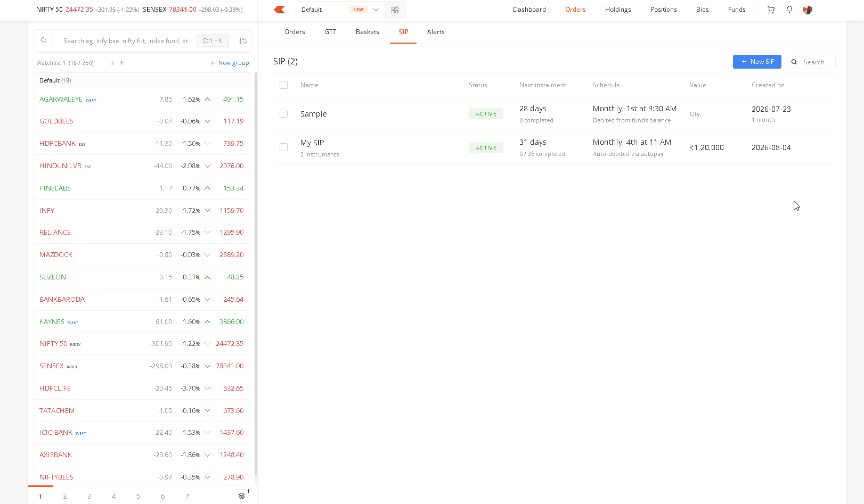This screenshot has height=504, width=864.
Task: Collapse the Default (18) watchlist group
Action: (x=141, y=80)
